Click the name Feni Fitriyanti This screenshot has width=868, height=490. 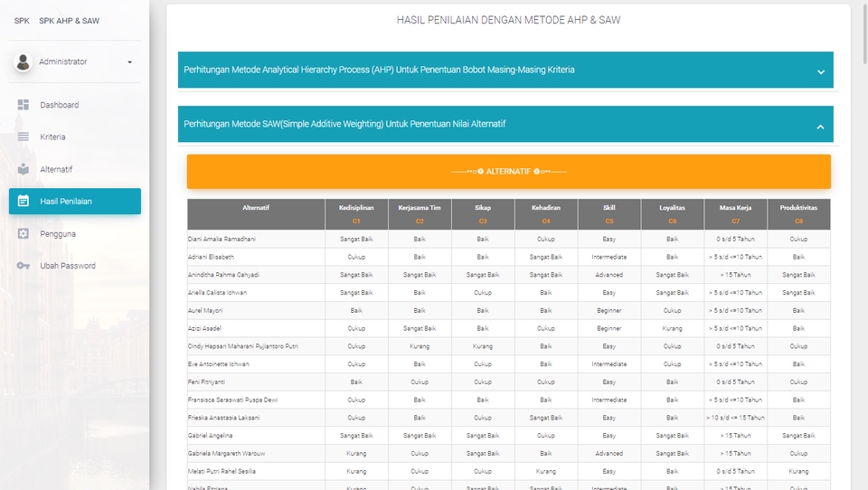tap(206, 382)
